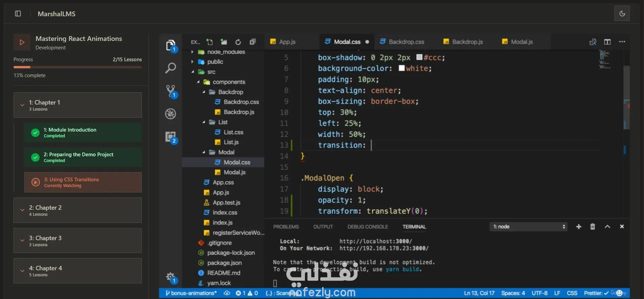644x299 pixels.
Task: Maximize the panel with up chevron
Action: 607,227
